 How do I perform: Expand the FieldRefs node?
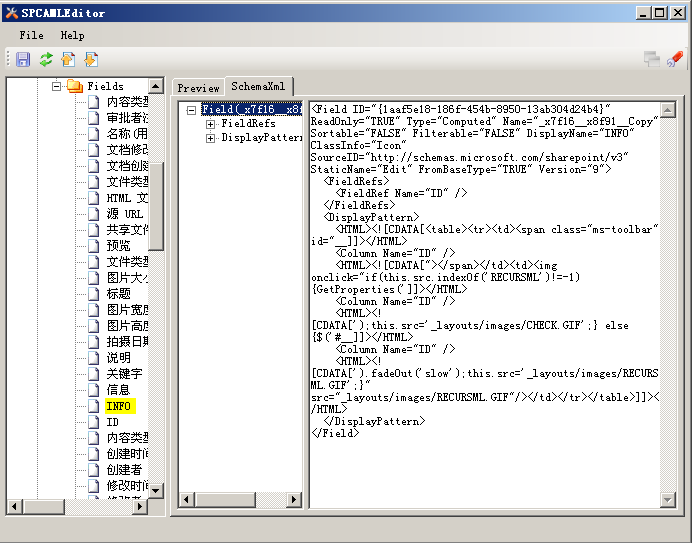pos(211,124)
